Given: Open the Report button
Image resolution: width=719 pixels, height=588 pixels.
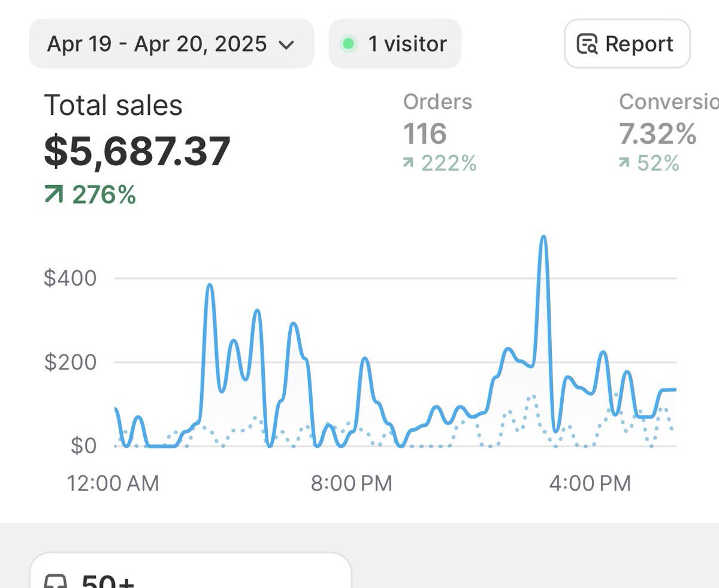Looking at the screenshot, I should (627, 44).
